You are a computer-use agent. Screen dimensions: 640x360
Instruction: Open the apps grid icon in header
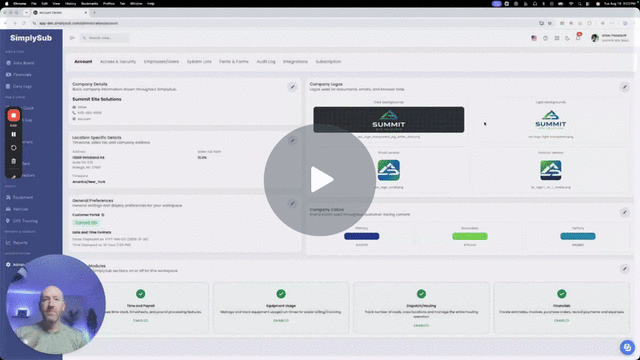pyautogui.click(x=557, y=38)
